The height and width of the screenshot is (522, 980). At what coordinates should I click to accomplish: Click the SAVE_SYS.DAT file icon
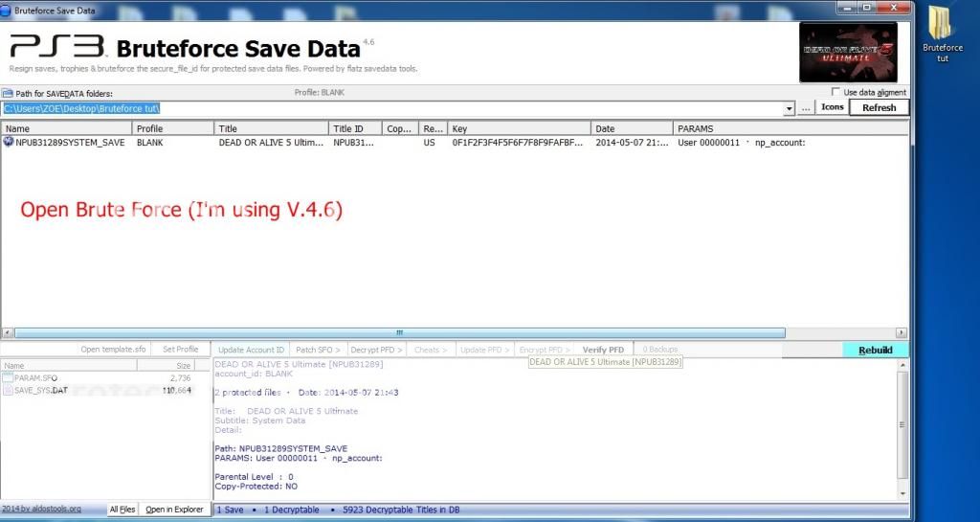pyautogui.click(x=8, y=390)
